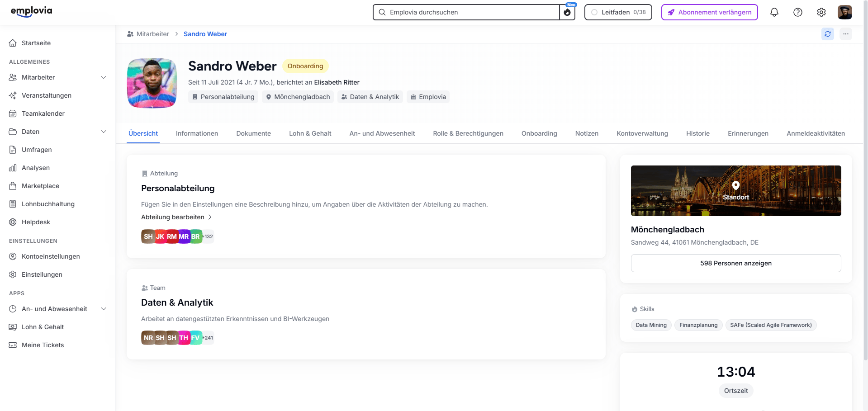Switch to the Dokumente tab
This screenshot has width=868, height=411.
[253, 133]
